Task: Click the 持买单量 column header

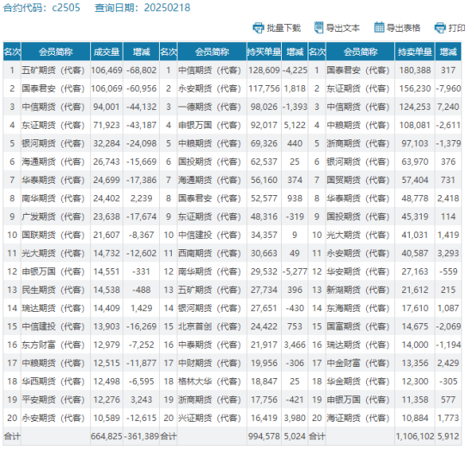Action: (264, 52)
